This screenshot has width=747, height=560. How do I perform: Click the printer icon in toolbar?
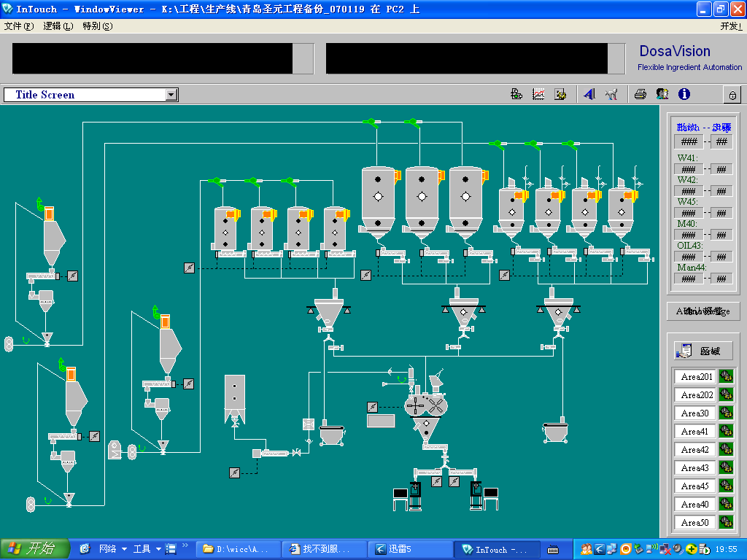pyautogui.click(x=640, y=94)
